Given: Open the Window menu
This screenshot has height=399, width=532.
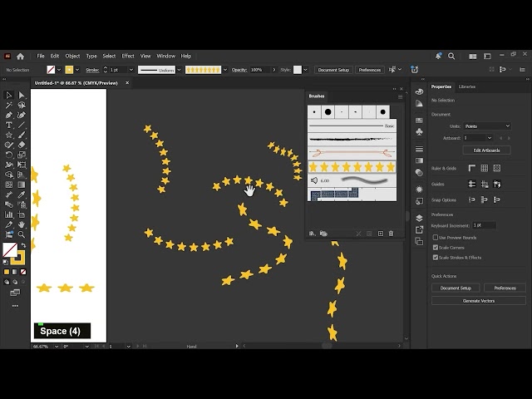Looking at the screenshot, I should click(165, 57).
